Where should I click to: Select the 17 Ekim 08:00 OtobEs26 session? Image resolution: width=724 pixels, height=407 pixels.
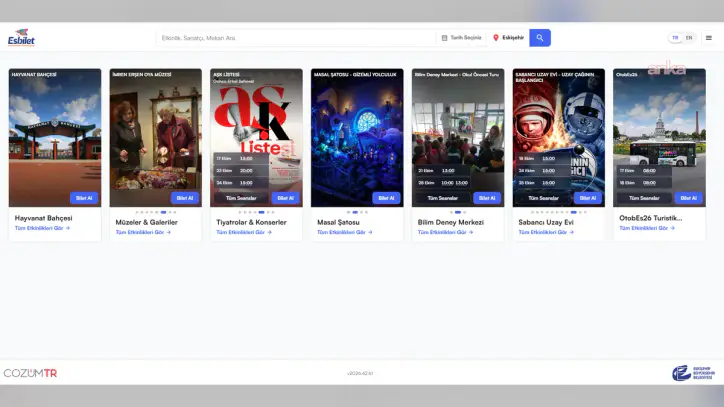point(643,171)
